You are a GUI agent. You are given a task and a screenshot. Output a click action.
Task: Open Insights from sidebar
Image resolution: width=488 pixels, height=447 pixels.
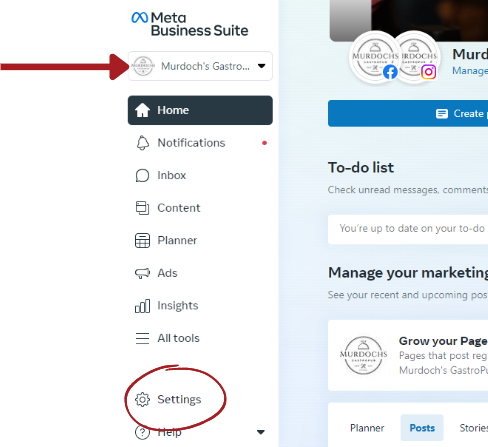pos(200,306)
